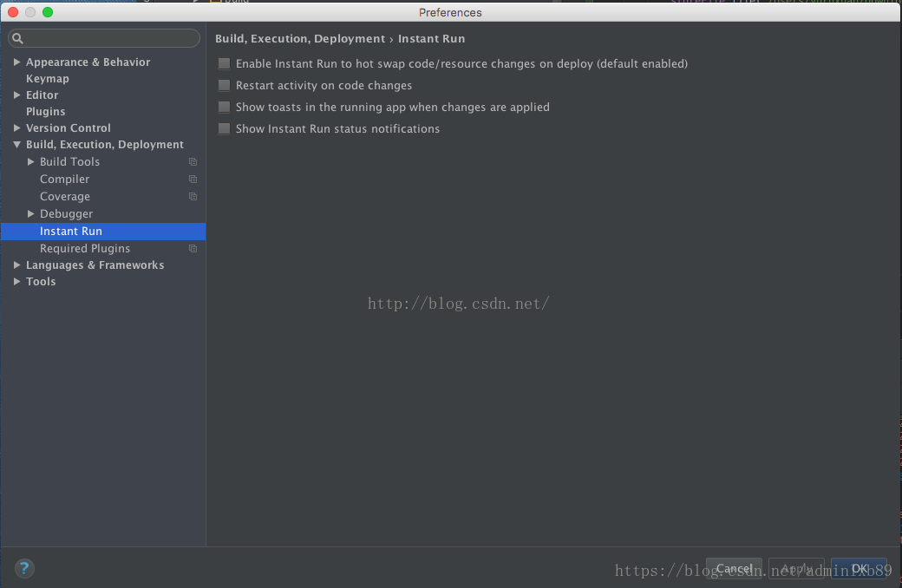Enable Instant Run hot swap checkbox
The image size is (902, 588).
(x=224, y=63)
